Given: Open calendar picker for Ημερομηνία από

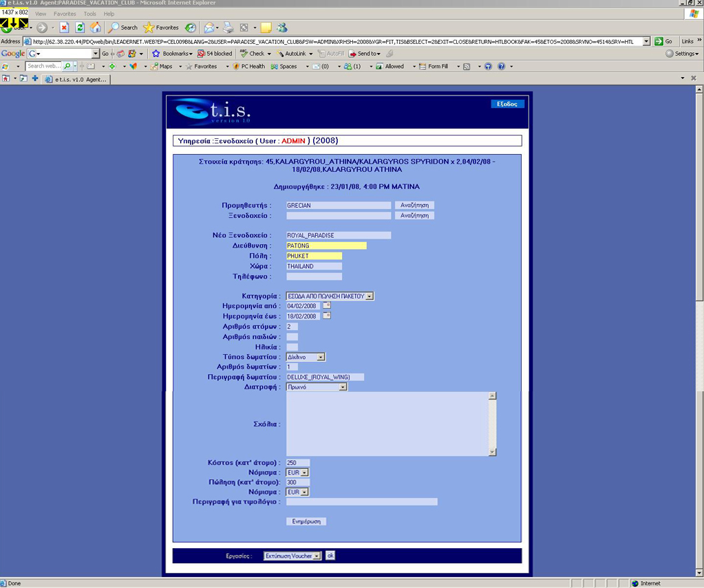Looking at the screenshot, I should coord(327,305).
